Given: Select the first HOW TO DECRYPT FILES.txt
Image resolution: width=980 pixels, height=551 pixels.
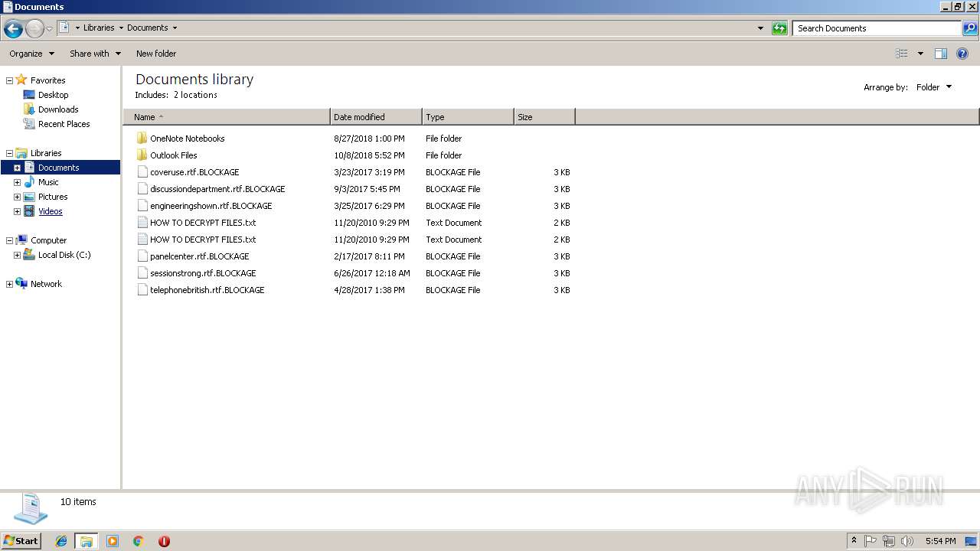Looking at the screenshot, I should (x=203, y=223).
